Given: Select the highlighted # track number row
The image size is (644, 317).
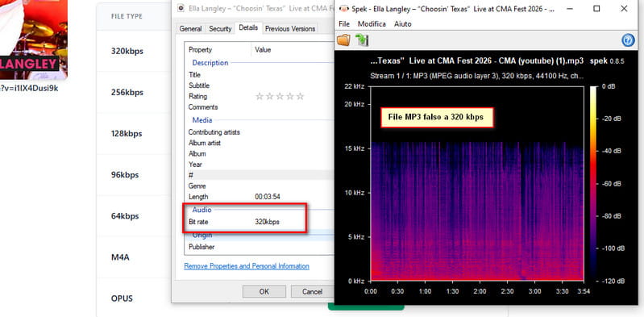Looking at the screenshot, I should [260, 175].
